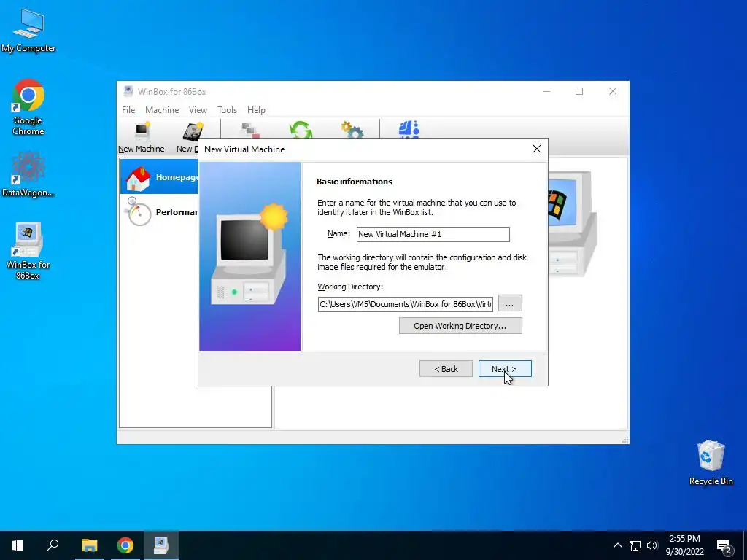Click the green refresh arrows toolbar icon
The width and height of the screenshot is (747, 560).
pos(301,130)
